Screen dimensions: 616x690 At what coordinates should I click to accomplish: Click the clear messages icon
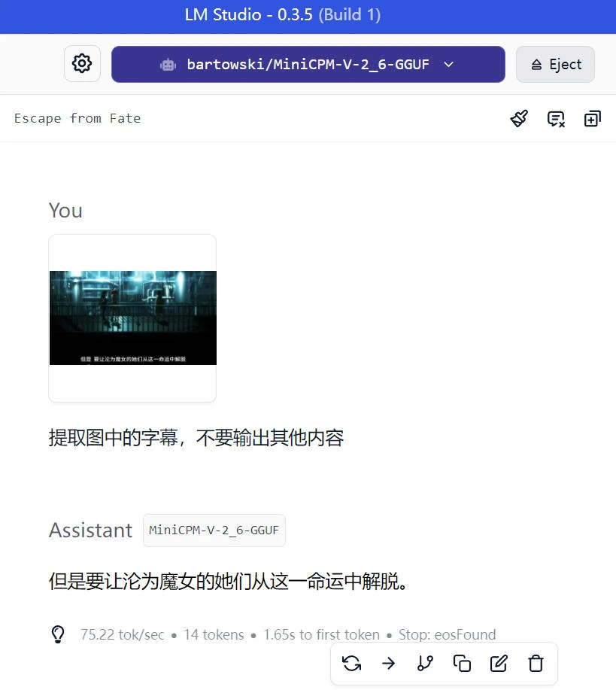(556, 118)
